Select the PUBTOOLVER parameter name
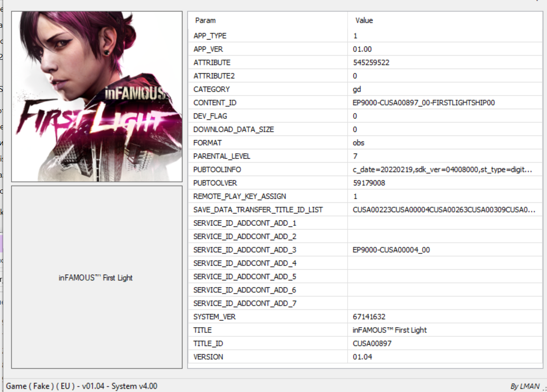Image resolution: width=547 pixels, height=392 pixels. pyautogui.click(x=215, y=183)
